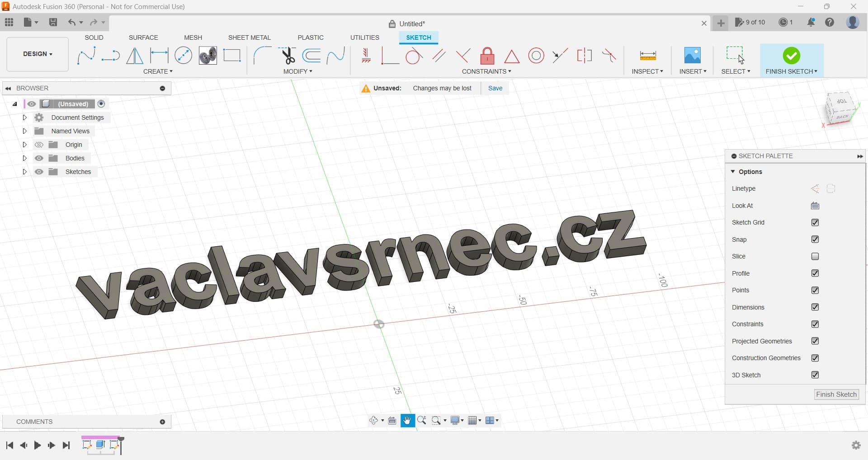
Task: Switch to the PLASTIC tab
Action: tap(311, 38)
